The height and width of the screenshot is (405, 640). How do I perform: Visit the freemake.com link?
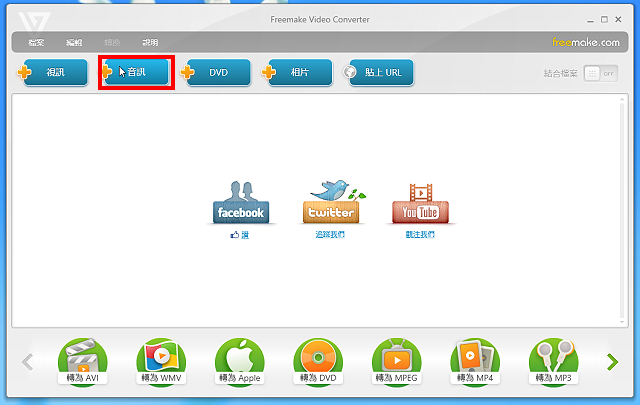point(586,42)
